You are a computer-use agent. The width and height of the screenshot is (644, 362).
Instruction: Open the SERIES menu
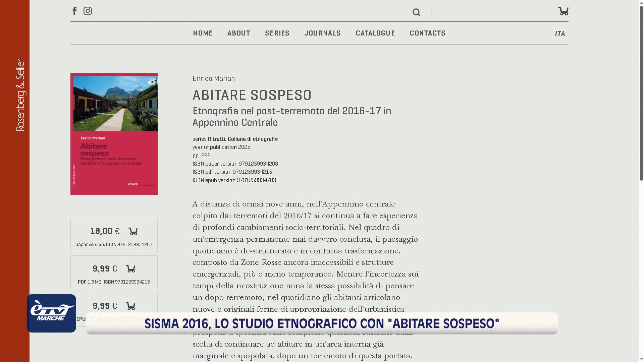click(277, 33)
